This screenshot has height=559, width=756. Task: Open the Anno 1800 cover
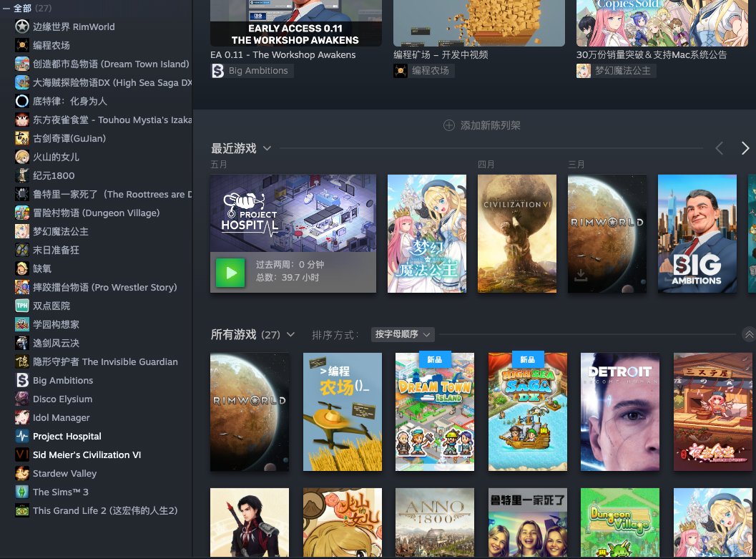435,522
